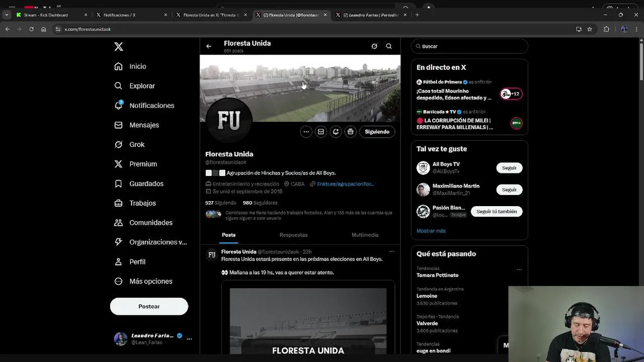Click the All Boys TV avatar

point(423,168)
